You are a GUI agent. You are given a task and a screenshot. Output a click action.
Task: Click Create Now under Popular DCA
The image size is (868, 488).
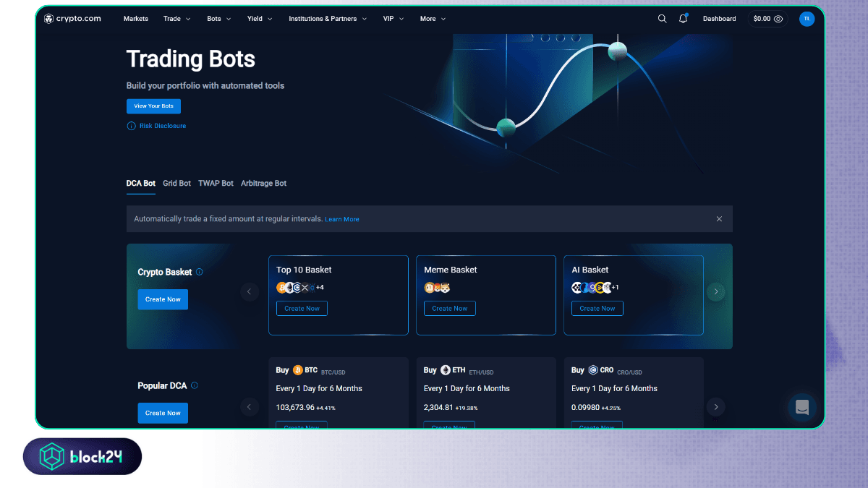[x=163, y=413]
